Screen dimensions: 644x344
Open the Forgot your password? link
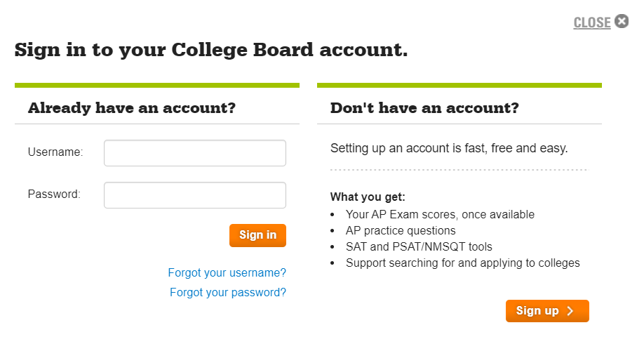point(228,293)
